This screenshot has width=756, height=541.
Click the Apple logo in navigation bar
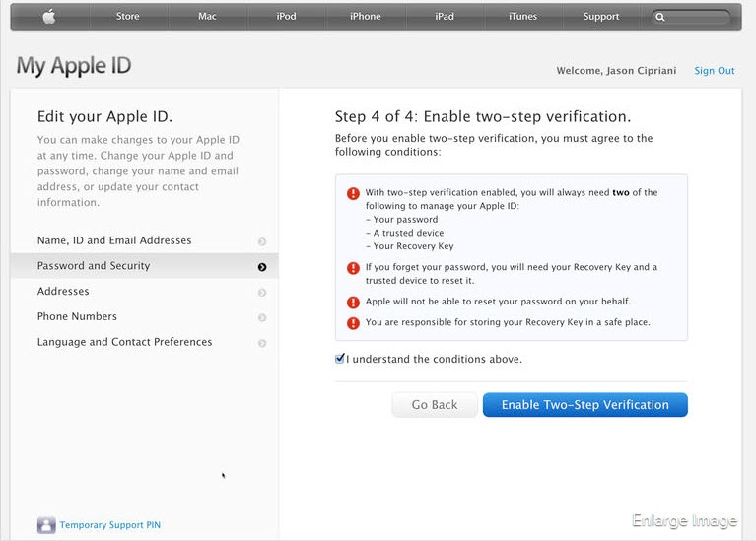tap(48, 17)
